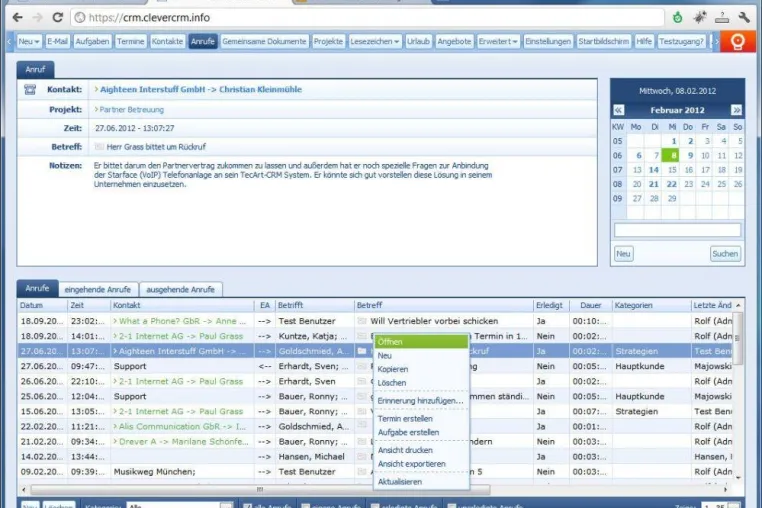Select 'Ansicht drucken' from context menu
762x508 pixels.
[x=421, y=450]
